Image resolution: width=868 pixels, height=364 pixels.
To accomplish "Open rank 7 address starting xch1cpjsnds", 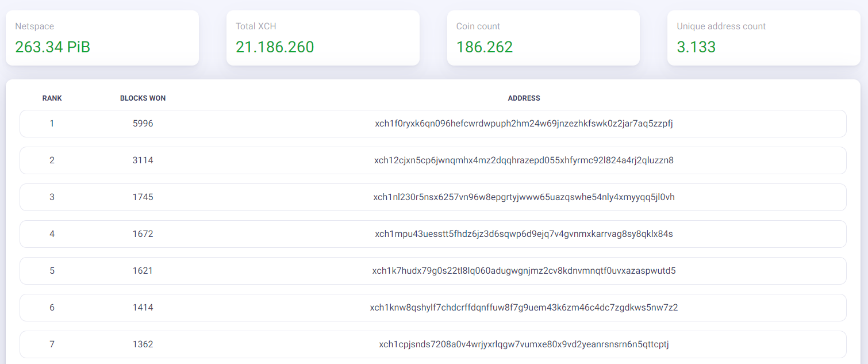I will click(524, 344).
